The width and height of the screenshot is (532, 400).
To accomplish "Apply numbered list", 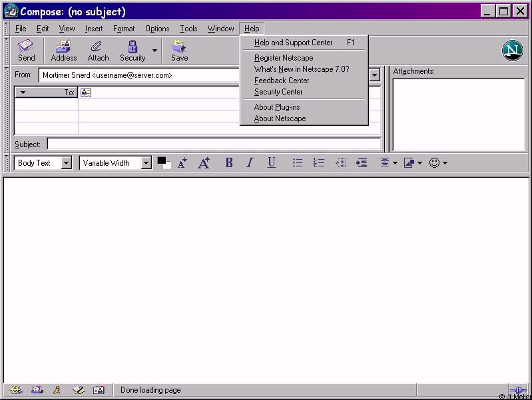I will coord(318,163).
